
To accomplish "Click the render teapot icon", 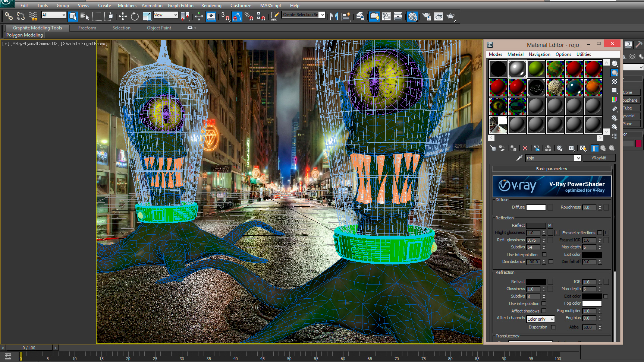I will 450,16.
